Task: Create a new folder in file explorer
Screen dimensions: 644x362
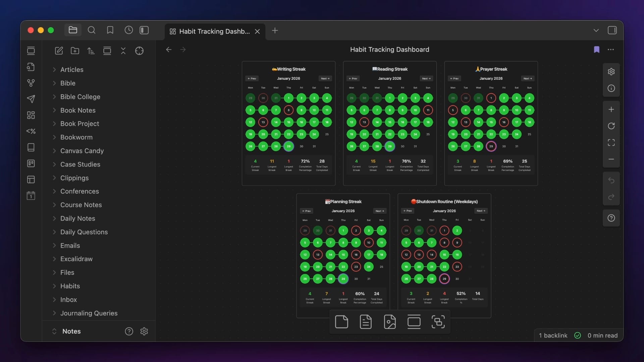Action: (x=75, y=51)
